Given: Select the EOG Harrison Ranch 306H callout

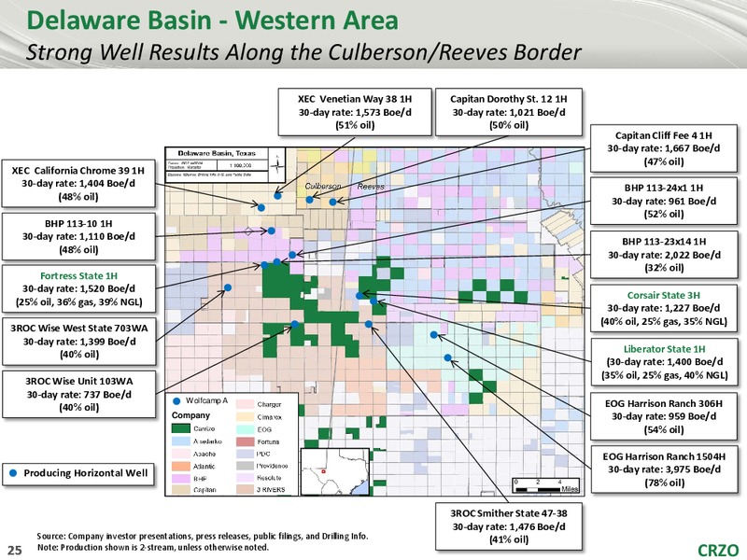Looking at the screenshot, I should click(x=664, y=416).
